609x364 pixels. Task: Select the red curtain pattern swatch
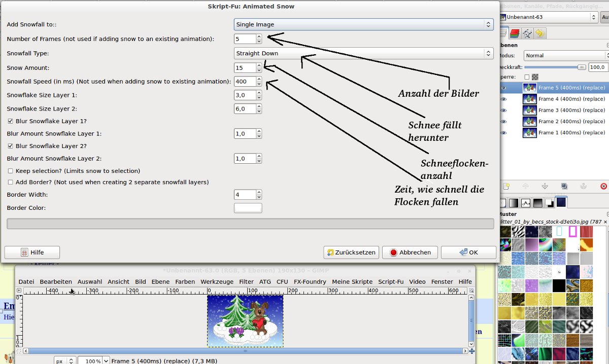coord(586,232)
